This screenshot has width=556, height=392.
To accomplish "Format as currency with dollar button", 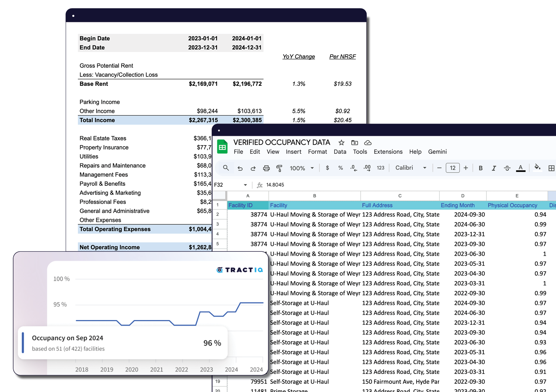I will coord(327,168).
